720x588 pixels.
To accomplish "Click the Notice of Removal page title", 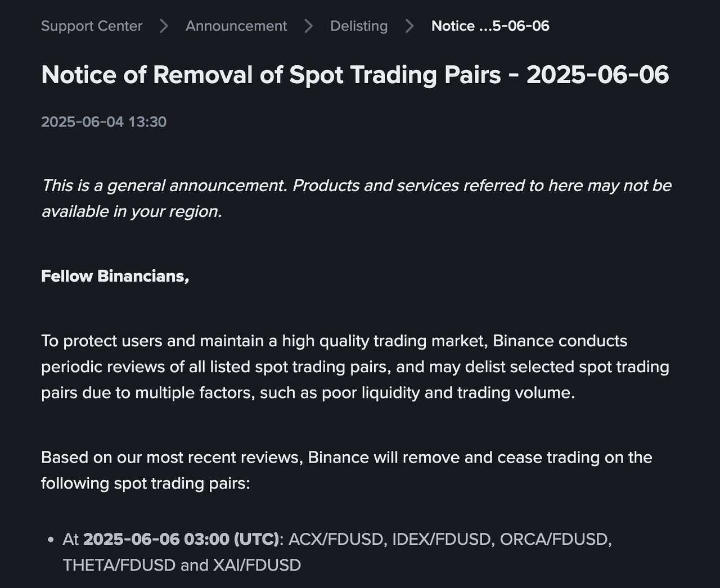I will click(355, 75).
